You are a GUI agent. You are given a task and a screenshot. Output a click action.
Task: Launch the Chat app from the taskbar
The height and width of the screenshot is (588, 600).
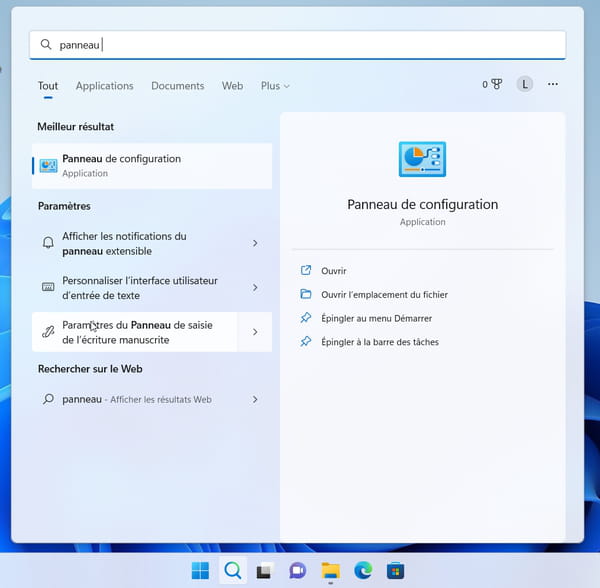[297, 571]
